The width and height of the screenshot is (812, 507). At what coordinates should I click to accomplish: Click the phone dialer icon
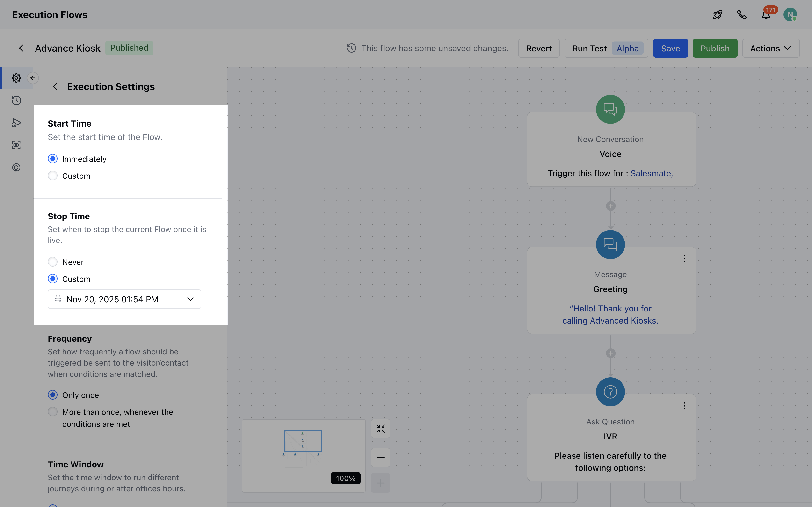(741, 15)
